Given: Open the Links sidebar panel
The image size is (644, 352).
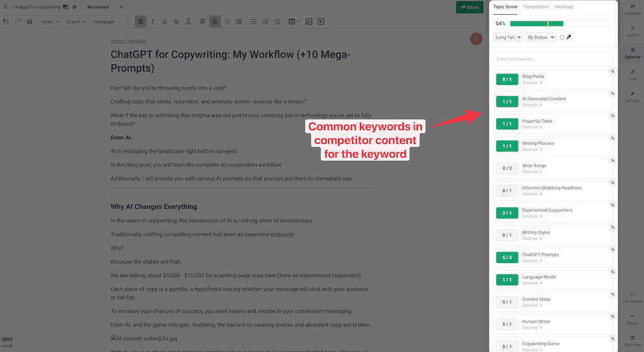Looking at the screenshot, I should [632, 75].
